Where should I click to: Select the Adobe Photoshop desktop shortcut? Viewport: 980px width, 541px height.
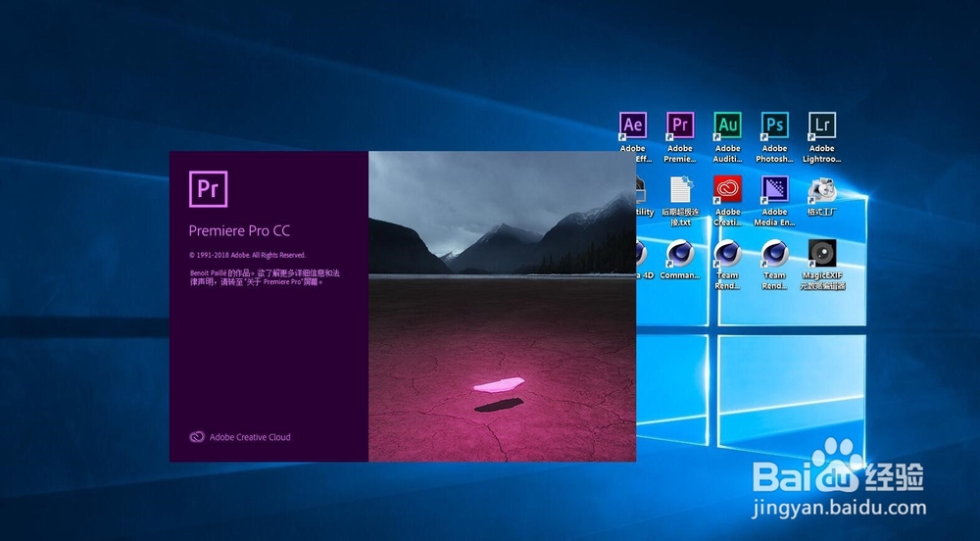click(x=774, y=138)
